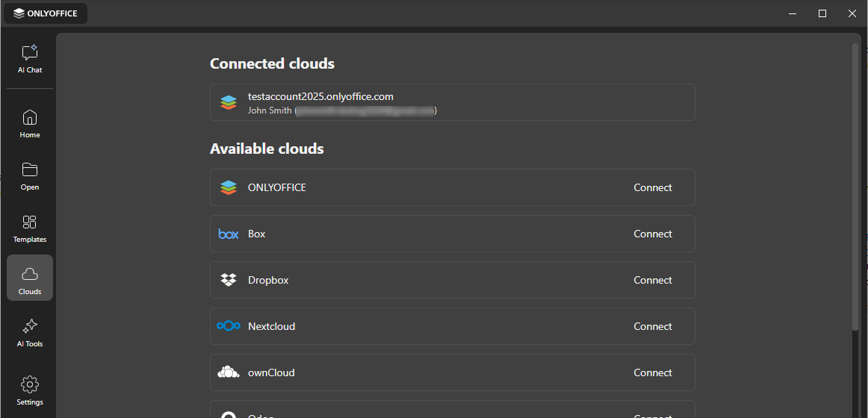Image resolution: width=868 pixels, height=418 pixels.
Task: Close the ONLYOFFICE window
Action: coord(852,13)
